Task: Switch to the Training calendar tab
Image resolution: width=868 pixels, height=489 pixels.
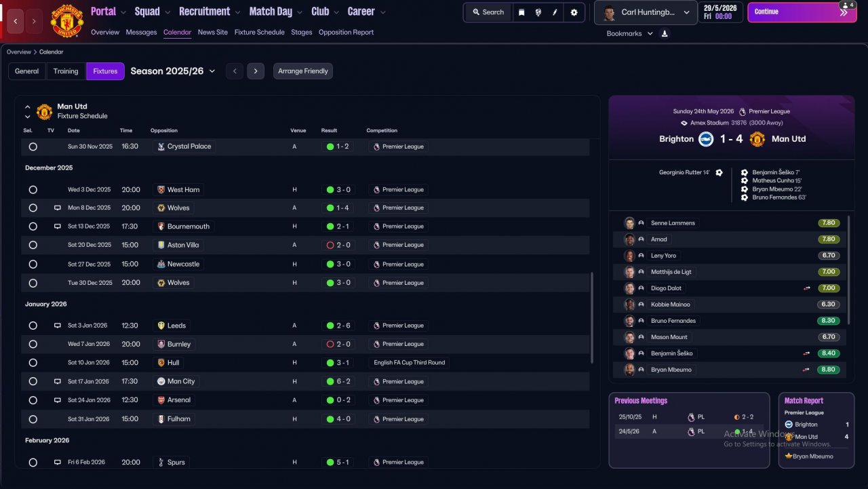Action: 66,71
